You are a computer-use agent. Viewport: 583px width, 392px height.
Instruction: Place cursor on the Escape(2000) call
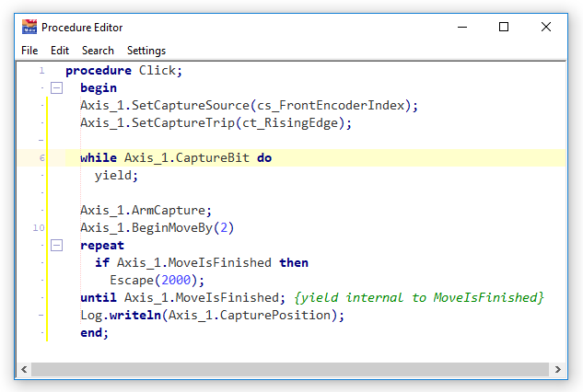(x=157, y=281)
